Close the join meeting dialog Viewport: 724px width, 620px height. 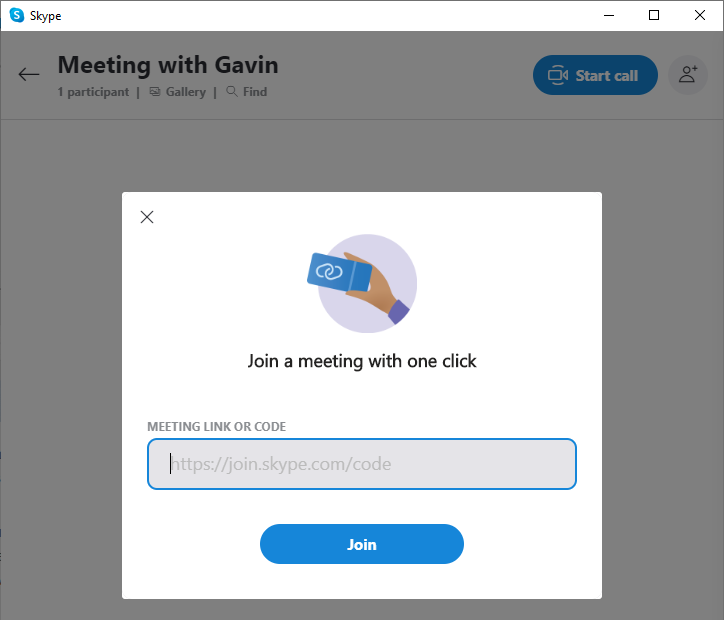point(147,217)
